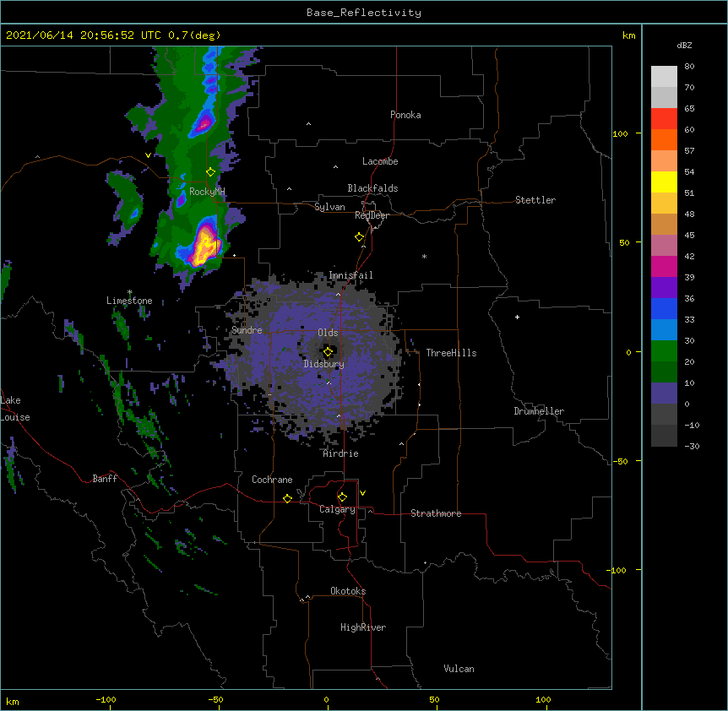
Task: Click the magenta storm cell north of RockyMH
Action: click(204, 124)
